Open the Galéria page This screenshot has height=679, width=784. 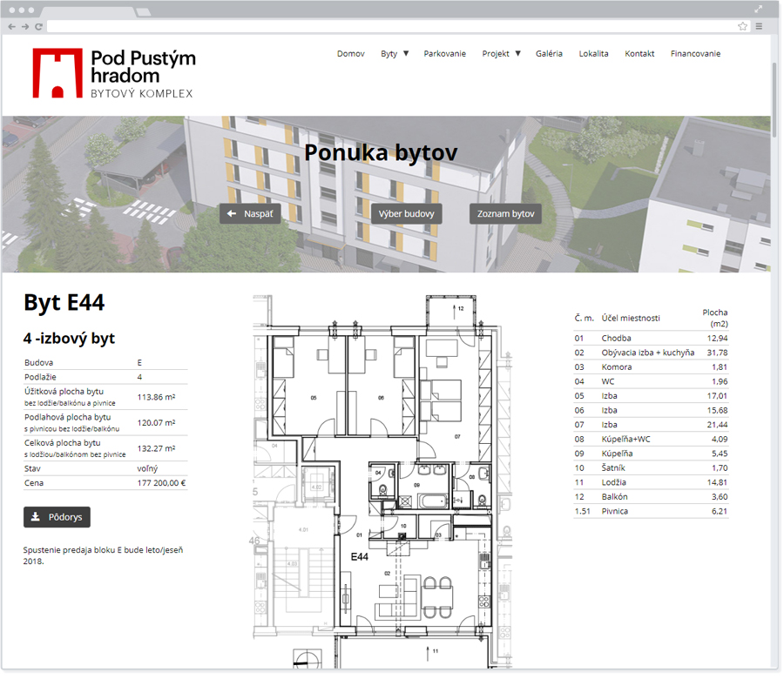(x=549, y=54)
